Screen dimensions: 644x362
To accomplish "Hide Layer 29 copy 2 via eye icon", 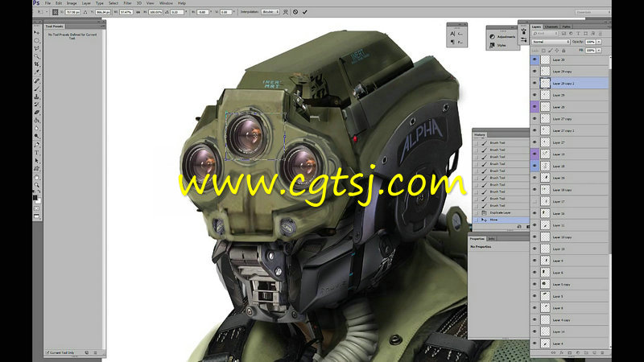I will pyautogui.click(x=535, y=83).
